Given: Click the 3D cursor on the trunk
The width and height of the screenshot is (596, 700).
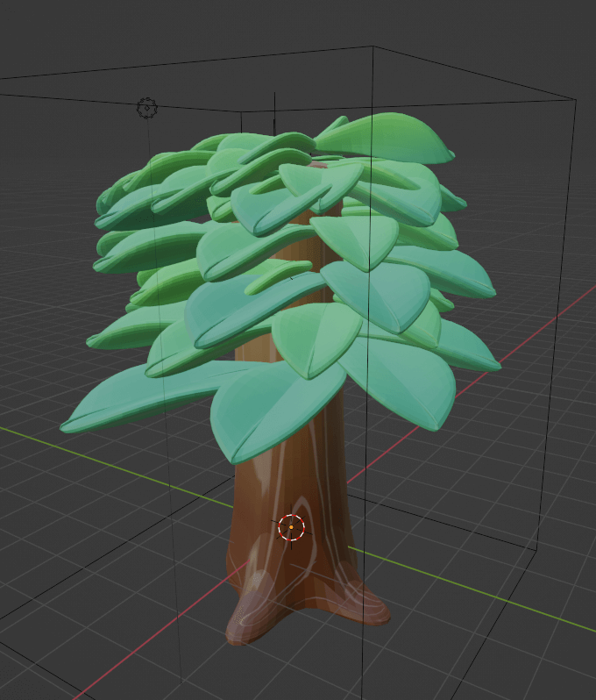Looking at the screenshot, I should click(x=291, y=527).
